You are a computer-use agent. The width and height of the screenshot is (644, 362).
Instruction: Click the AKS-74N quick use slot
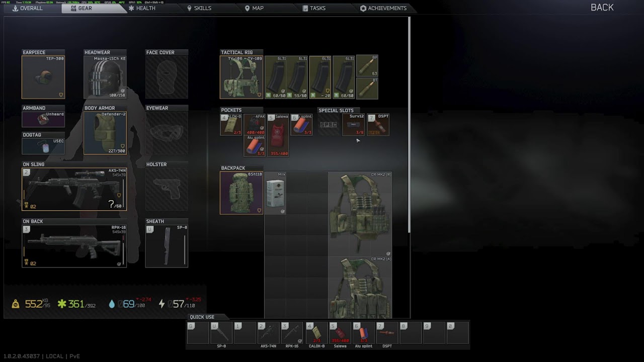tap(268, 333)
